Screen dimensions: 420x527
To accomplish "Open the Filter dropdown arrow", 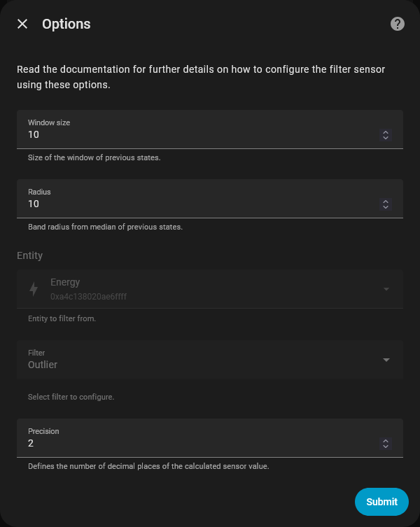I will (386, 360).
